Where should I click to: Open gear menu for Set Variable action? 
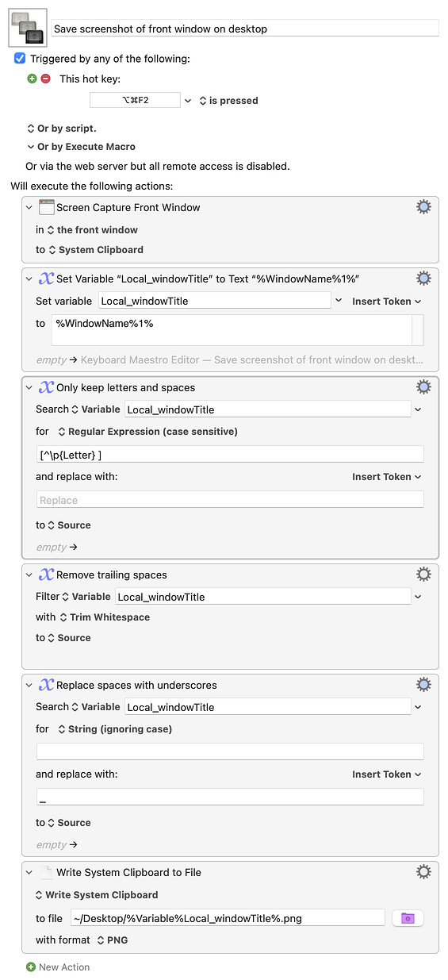(x=423, y=278)
